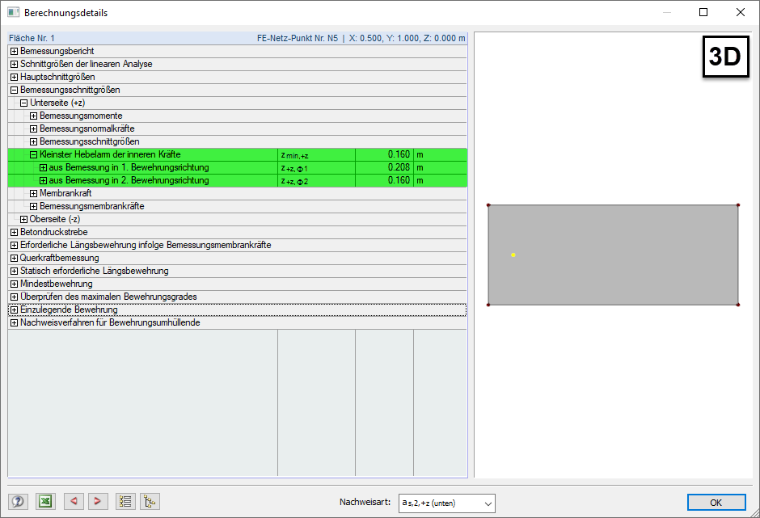This screenshot has height=518, width=760.
Task: Collapse Unterseite (+z) node
Action: [24, 103]
